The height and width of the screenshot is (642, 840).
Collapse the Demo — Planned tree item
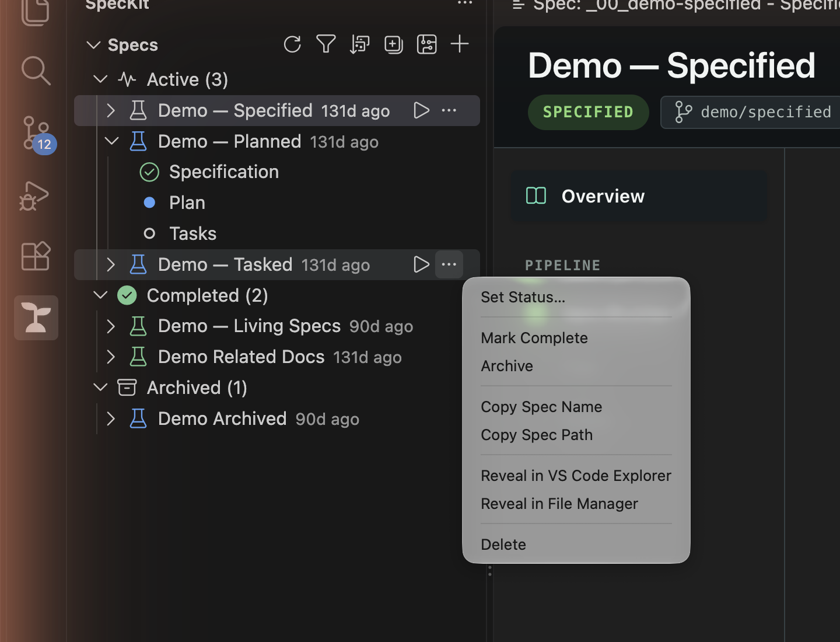(111, 141)
